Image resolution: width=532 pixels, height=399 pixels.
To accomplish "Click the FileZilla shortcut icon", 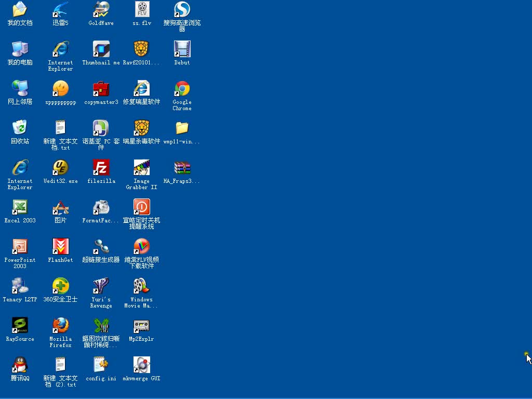I will pyautogui.click(x=101, y=168).
